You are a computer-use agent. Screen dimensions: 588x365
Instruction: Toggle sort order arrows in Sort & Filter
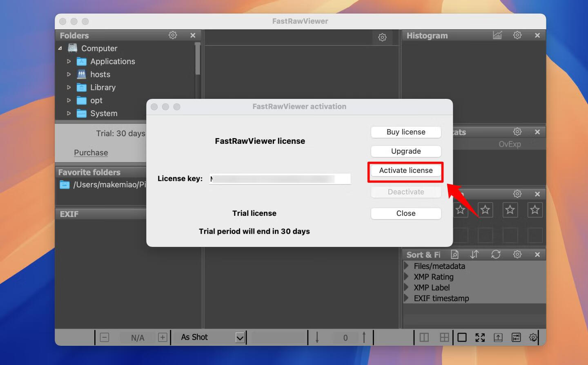click(474, 254)
